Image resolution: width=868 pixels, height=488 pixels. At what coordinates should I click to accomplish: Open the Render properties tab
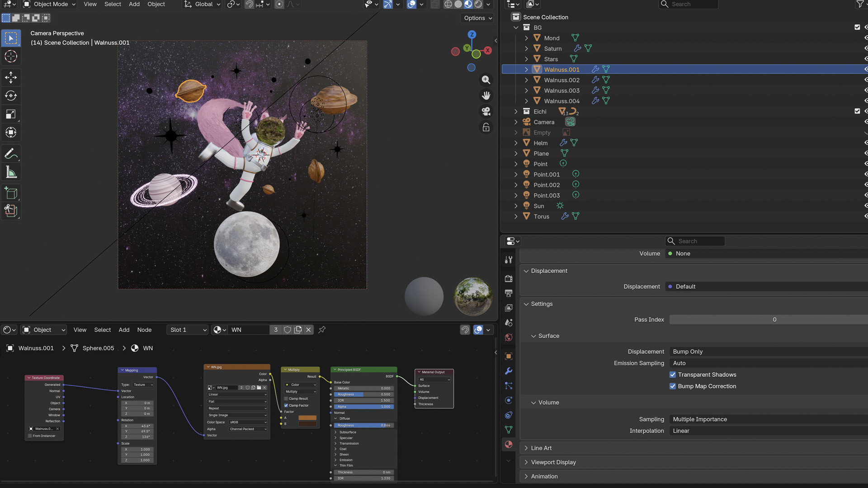pos(509,278)
